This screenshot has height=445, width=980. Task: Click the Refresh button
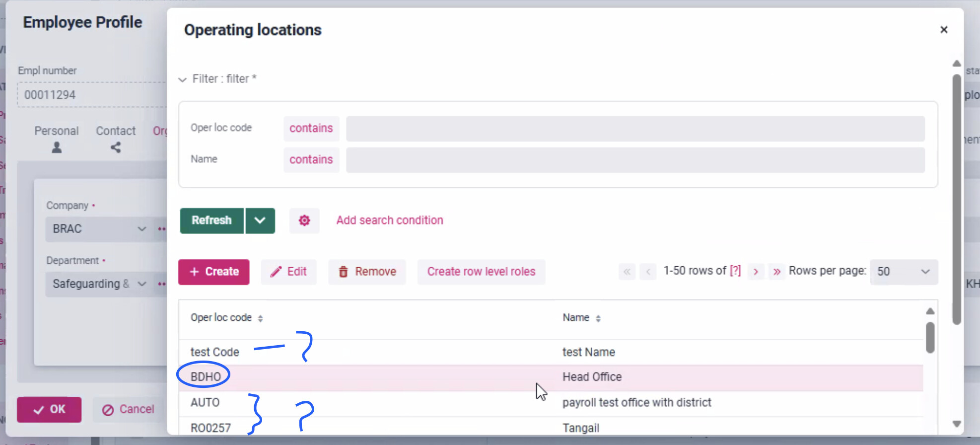212,221
